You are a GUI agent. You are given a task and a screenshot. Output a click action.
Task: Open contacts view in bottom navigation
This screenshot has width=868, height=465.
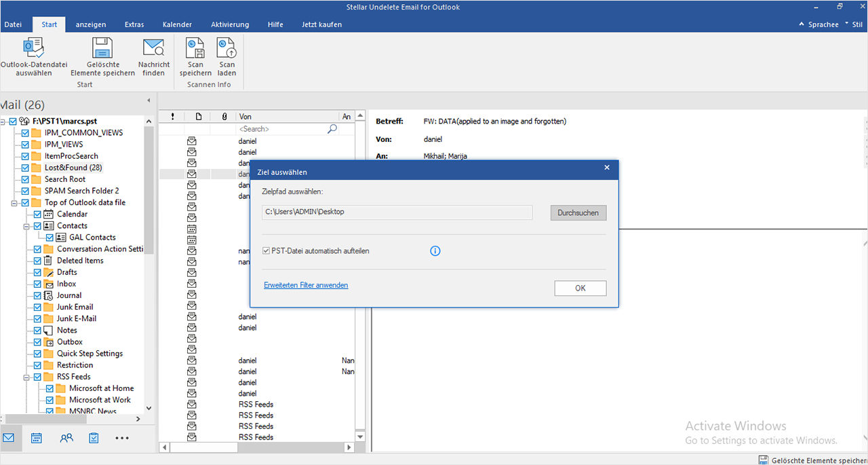point(66,438)
